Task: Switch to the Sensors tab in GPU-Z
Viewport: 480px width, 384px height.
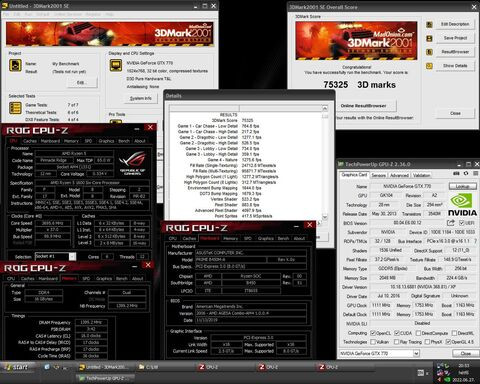Action: [x=378, y=175]
